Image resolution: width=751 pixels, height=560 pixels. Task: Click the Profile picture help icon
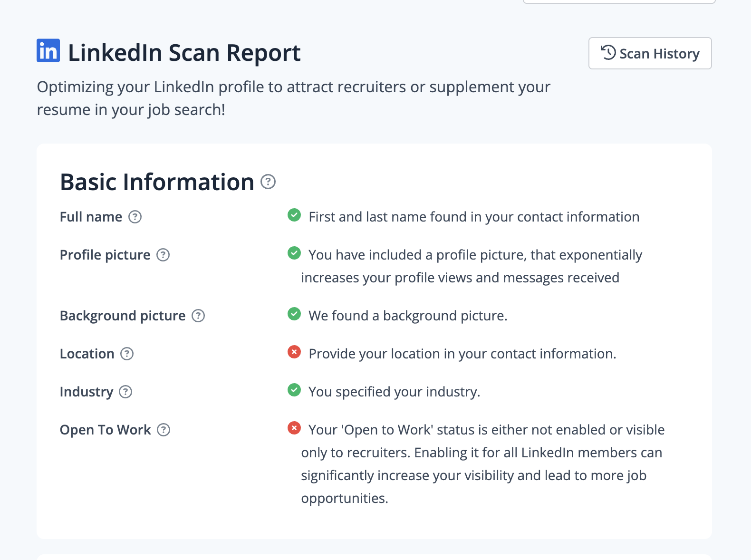point(163,255)
